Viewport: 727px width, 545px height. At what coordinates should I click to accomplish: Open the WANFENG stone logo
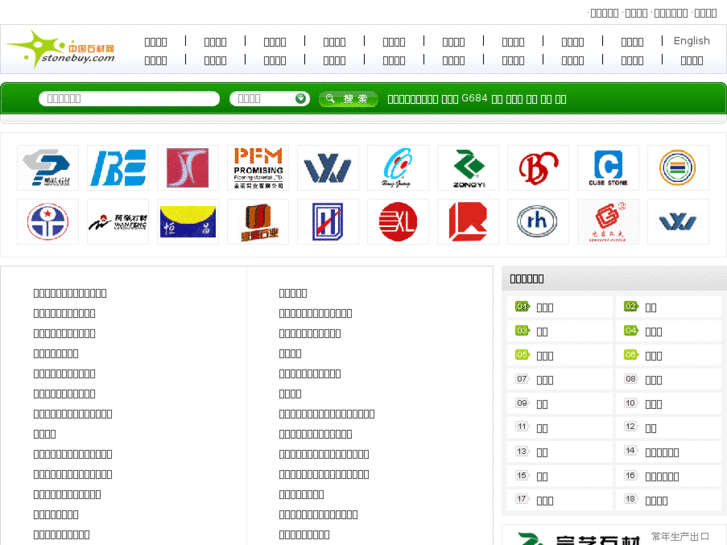(118, 222)
